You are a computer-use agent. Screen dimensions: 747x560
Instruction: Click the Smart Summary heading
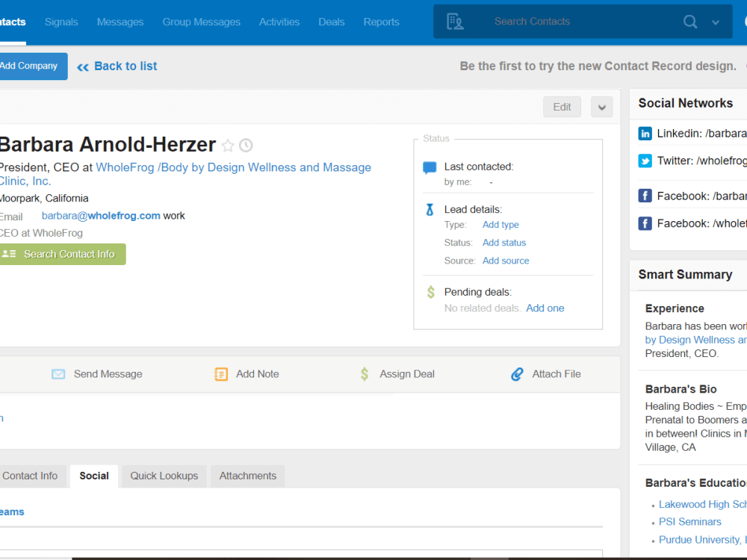[685, 275]
